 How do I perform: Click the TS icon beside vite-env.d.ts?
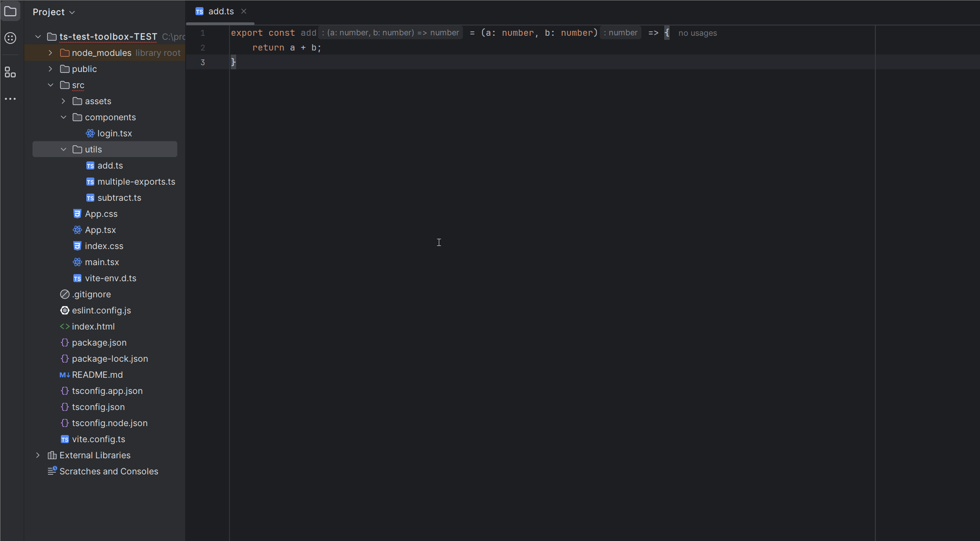coord(77,279)
